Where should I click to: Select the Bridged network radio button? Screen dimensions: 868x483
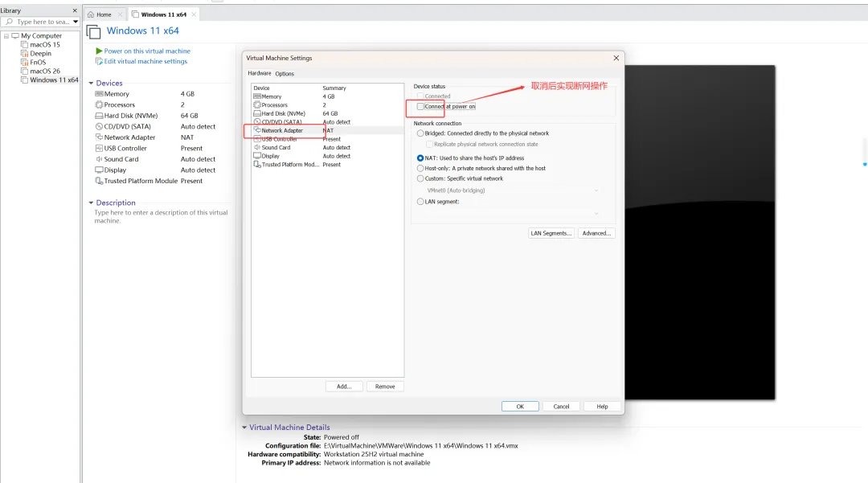point(420,133)
